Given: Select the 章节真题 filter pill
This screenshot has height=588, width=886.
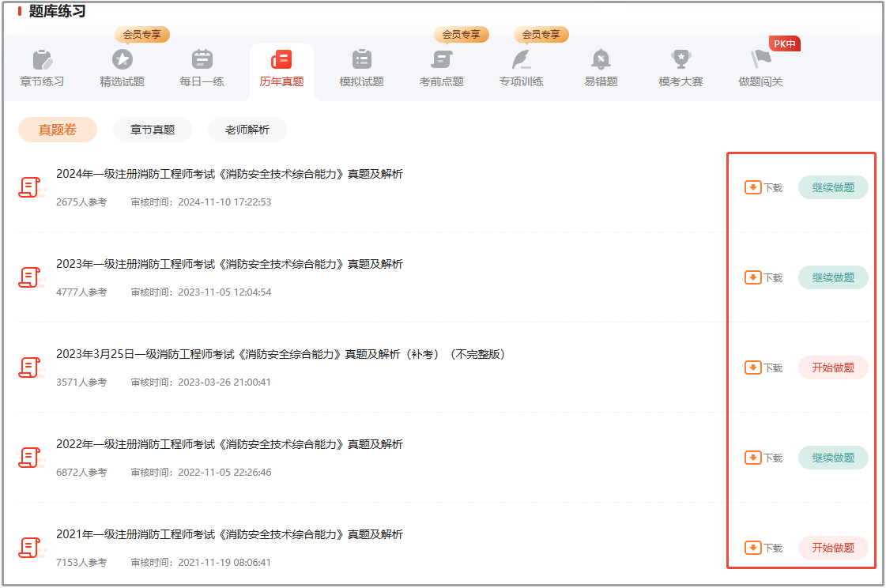Looking at the screenshot, I should pos(153,130).
